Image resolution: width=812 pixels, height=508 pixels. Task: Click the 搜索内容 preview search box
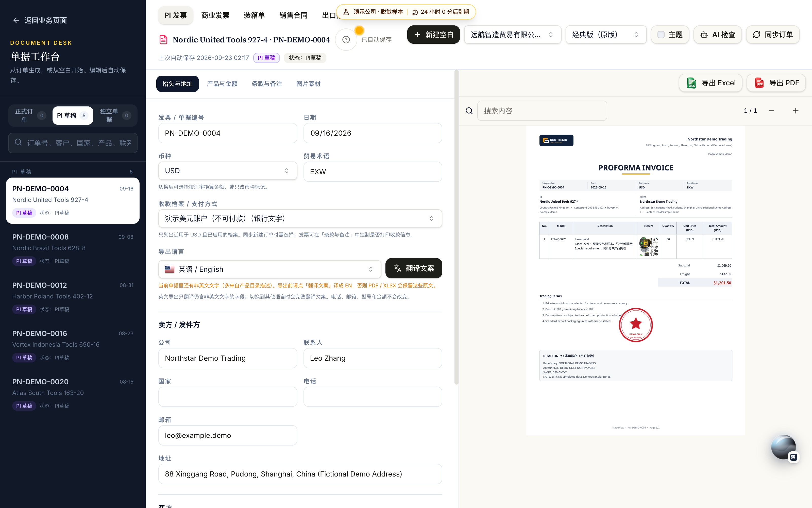coord(542,111)
